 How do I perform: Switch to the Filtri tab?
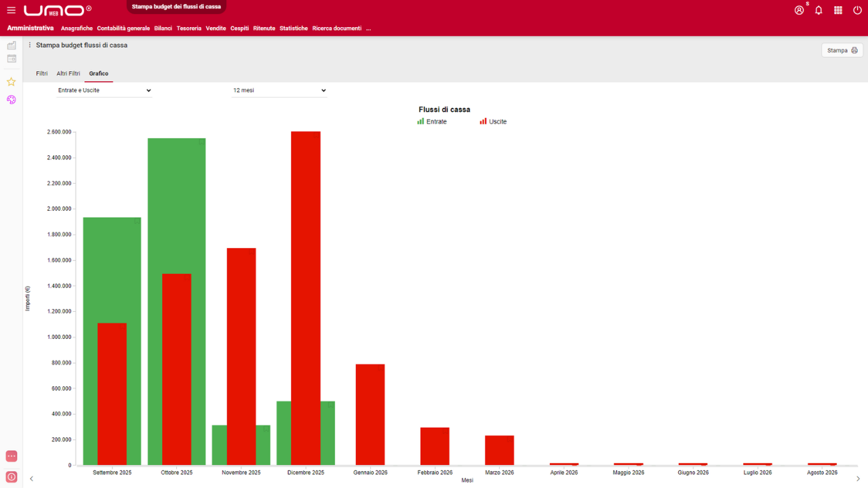tap(41, 73)
